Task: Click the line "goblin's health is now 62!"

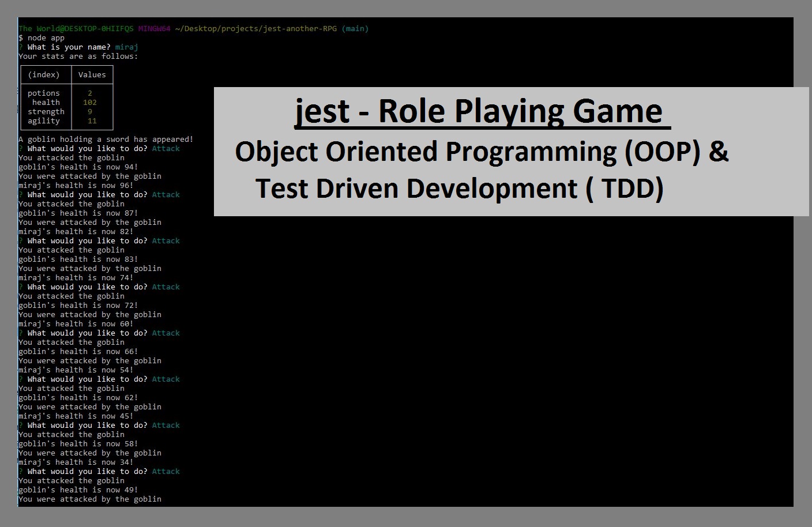Action: tap(78, 397)
